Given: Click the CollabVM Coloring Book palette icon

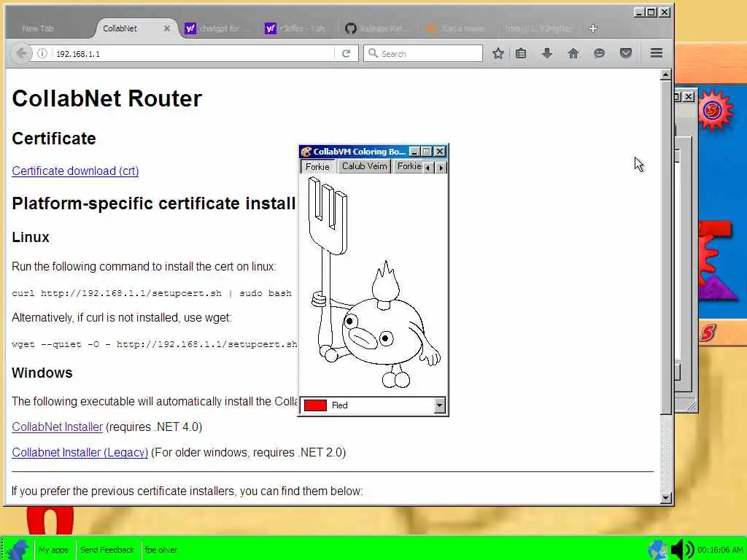Looking at the screenshot, I should 306,152.
